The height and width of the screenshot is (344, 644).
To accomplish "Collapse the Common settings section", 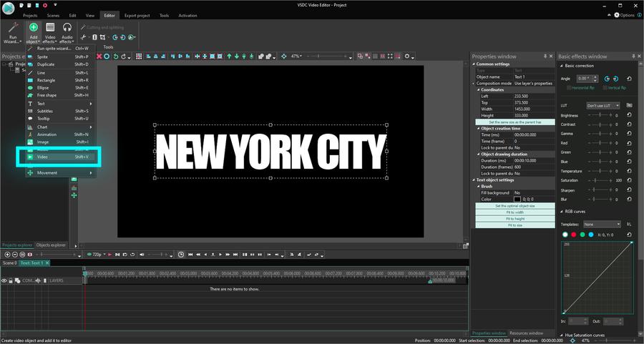I will click(474, 64).
